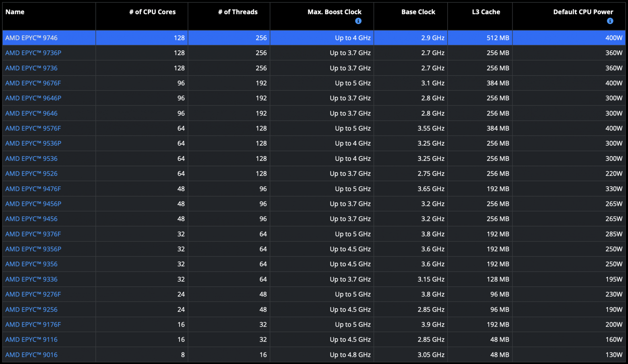The height and width of the screenshot is (364, 628).
Task: Select the AMD EPYC™ 9276F link
Action: click(33, 294)
